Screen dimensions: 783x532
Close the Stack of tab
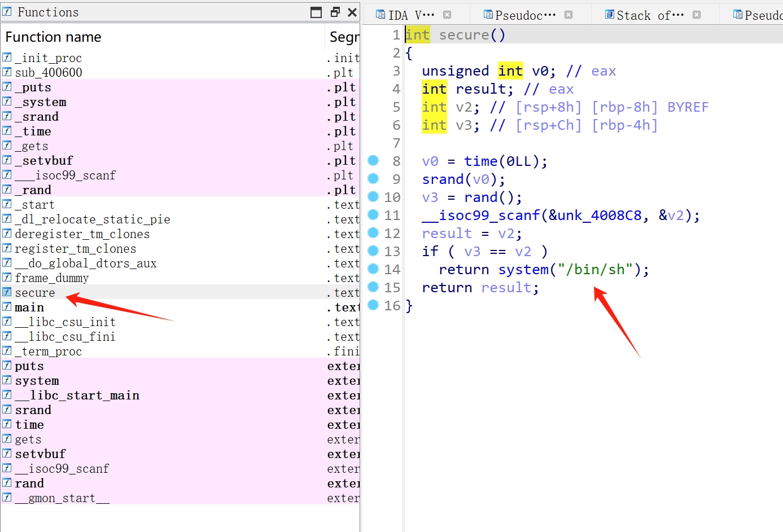pos(697,15)
